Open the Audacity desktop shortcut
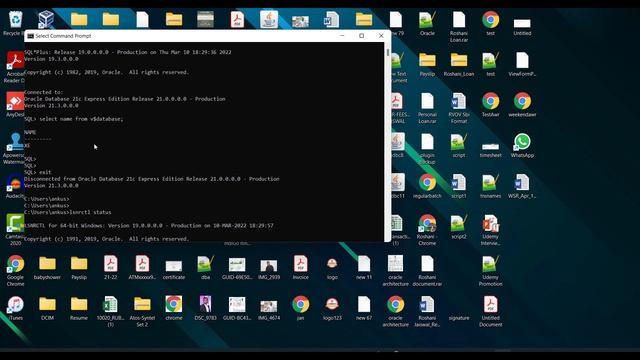Viewport: 640px width, 360px height. [x=15, y=186]
